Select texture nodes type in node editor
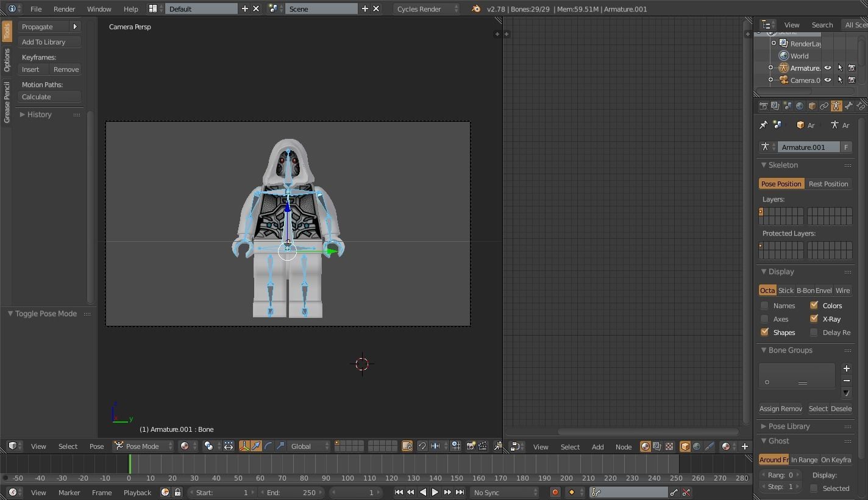Screen dimensions: 868x500 [x=669, y=446]
